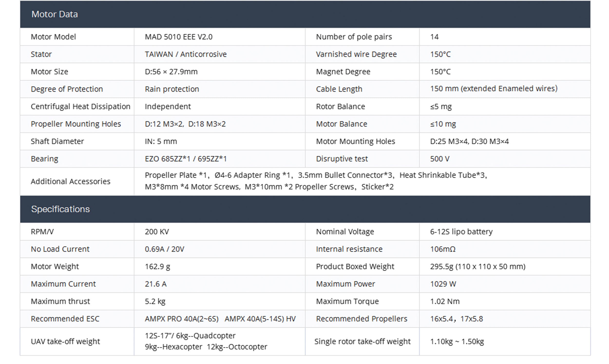Click the Additional Accessories label
609x364 pixels.
[70, 181]
